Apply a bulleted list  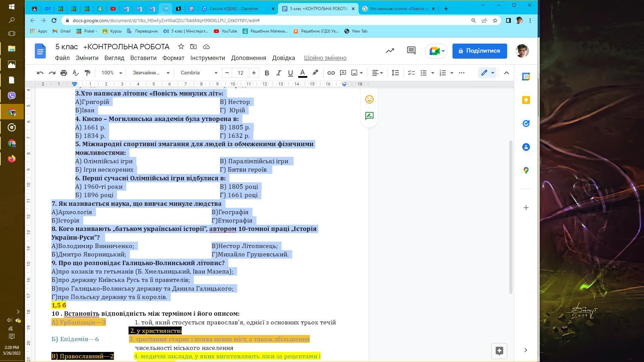click(424, 73)
